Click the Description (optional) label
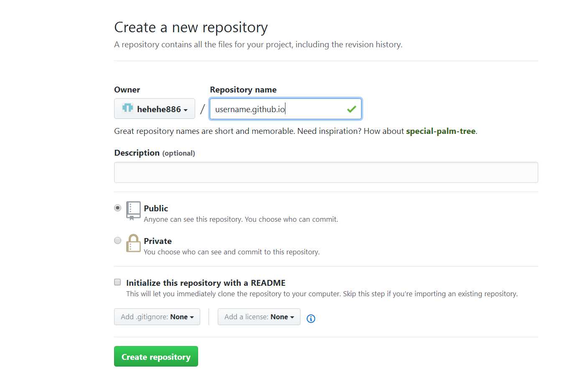 [x=155, y=153]
